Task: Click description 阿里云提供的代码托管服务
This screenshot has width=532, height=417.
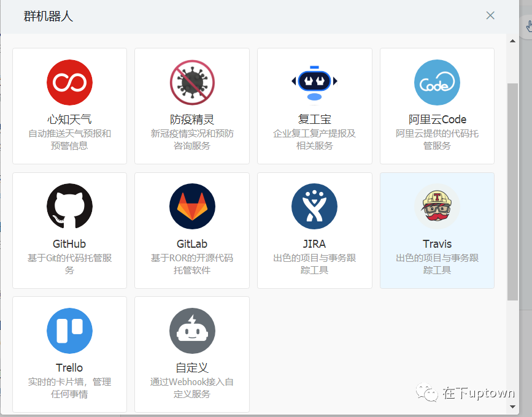Action: [x=437, y=139]
